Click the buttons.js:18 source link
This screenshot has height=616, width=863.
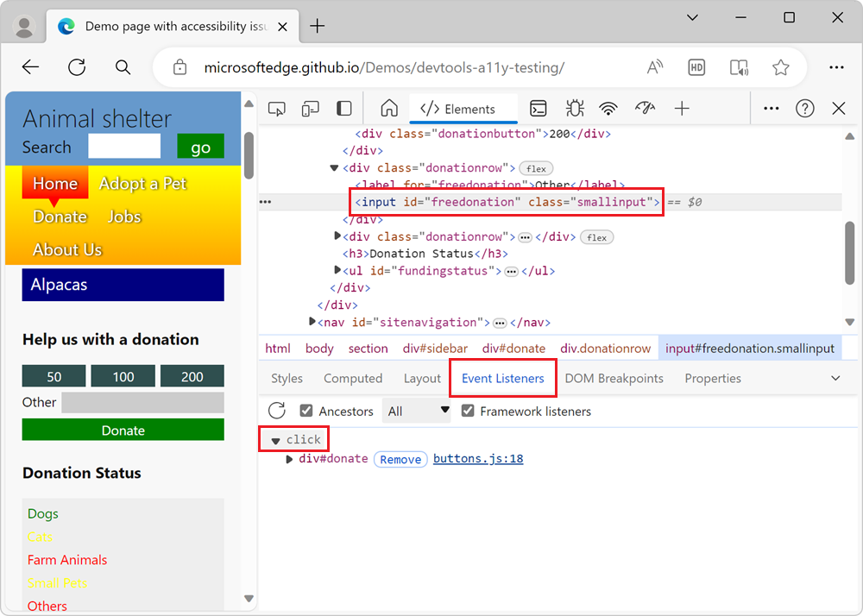point(478,458)
